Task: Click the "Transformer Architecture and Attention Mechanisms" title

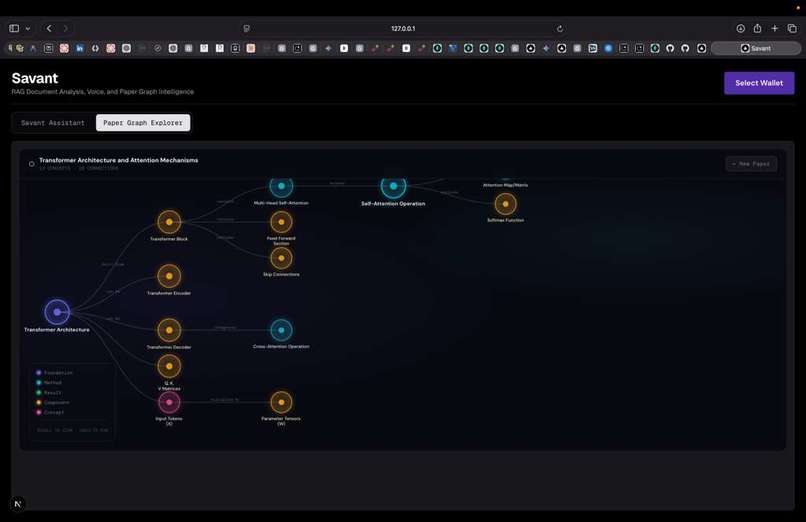Action: (x=119, y=160)
